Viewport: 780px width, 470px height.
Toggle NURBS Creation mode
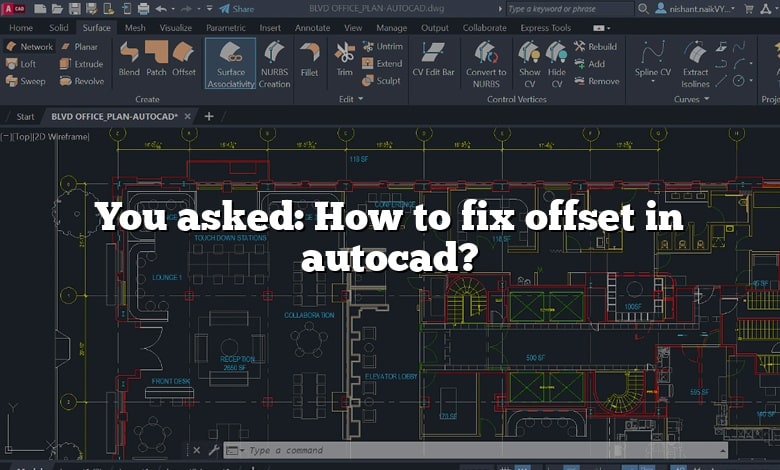click(x=274, y=62)
